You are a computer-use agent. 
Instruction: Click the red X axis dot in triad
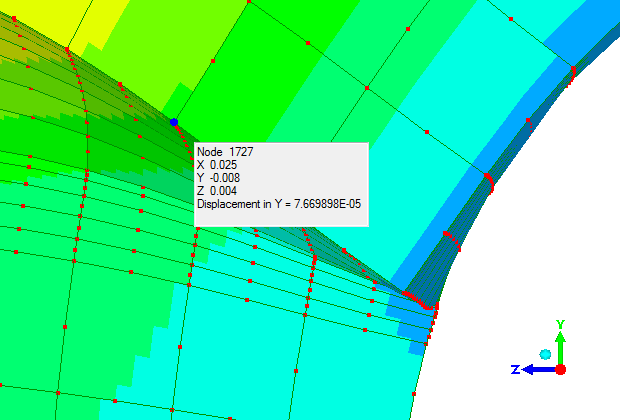click(x=561, y=369)
